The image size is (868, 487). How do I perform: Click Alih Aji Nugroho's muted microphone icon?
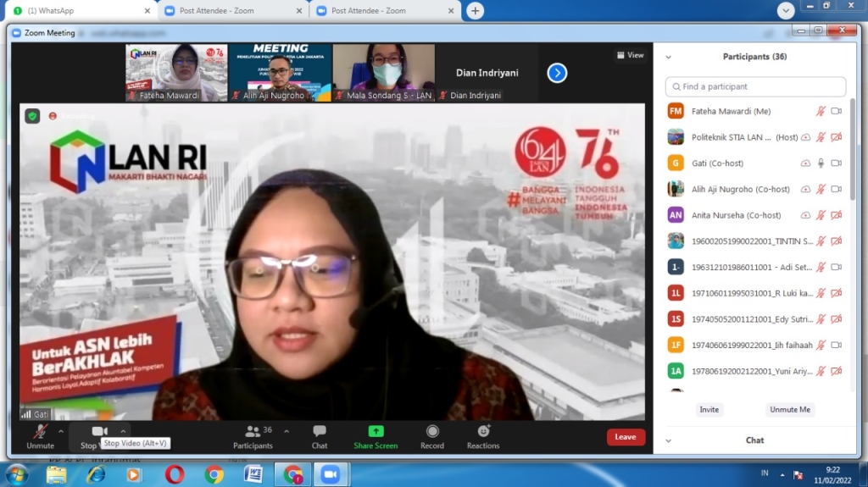821,189
